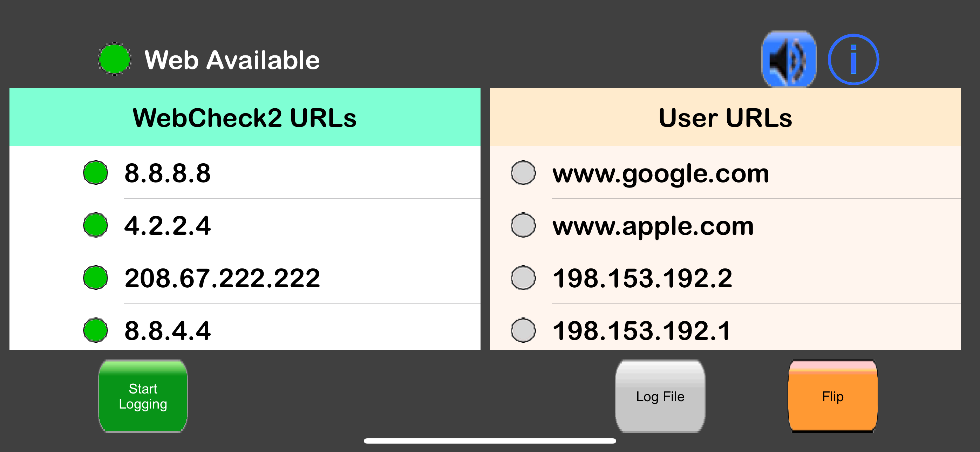Open the Log File button
Image resolution: width=980 pixels, height=452 pixels.
660,396
